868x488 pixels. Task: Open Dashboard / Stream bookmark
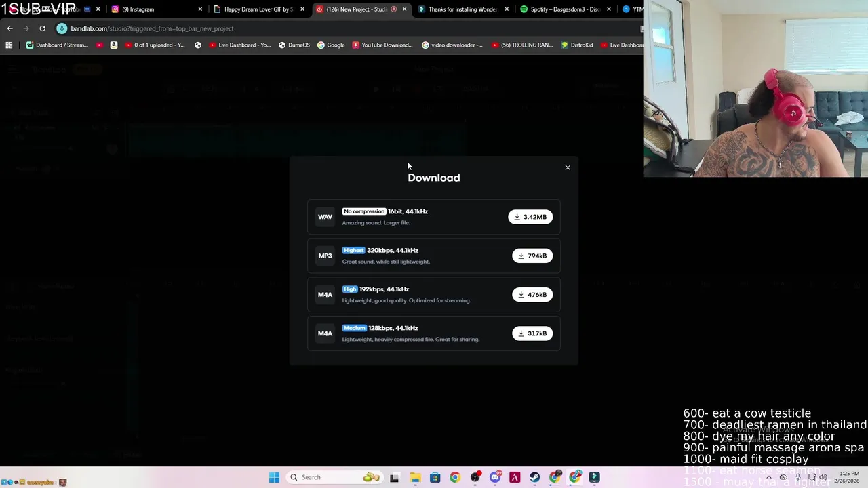coord(57,45)
